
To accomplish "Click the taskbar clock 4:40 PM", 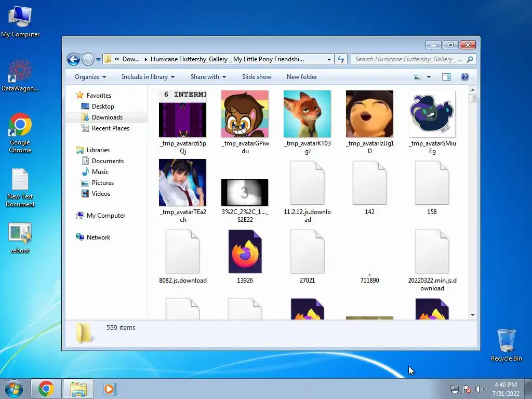I will click(x=506, y=389).
